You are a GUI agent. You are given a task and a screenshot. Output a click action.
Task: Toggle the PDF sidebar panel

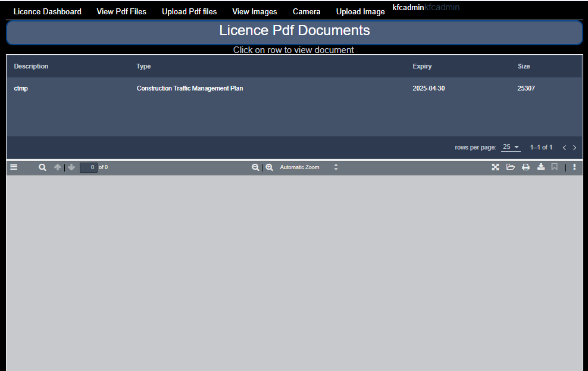click(13, 167)
